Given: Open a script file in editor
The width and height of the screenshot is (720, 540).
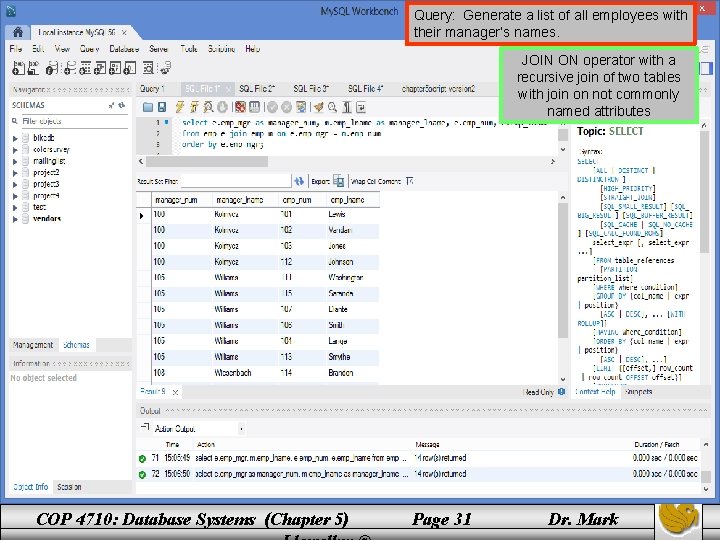Looking at the screenshot, I should click(148, 107).
